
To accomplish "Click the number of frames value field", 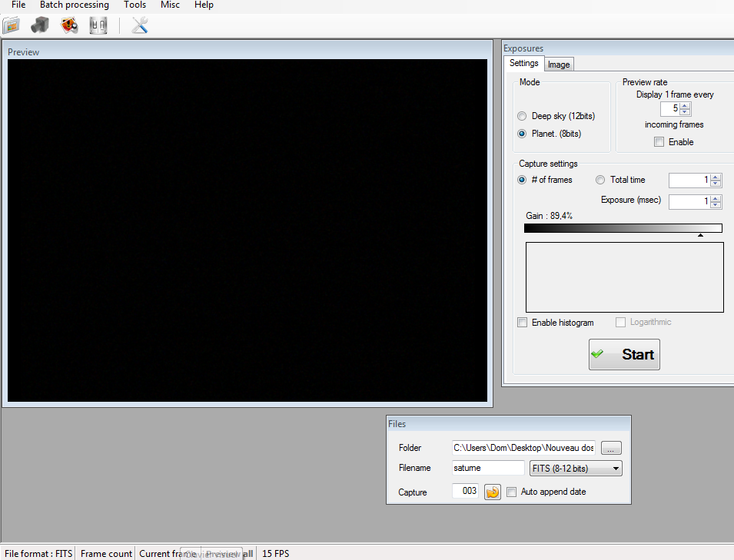I will click(x=690, y=180).
